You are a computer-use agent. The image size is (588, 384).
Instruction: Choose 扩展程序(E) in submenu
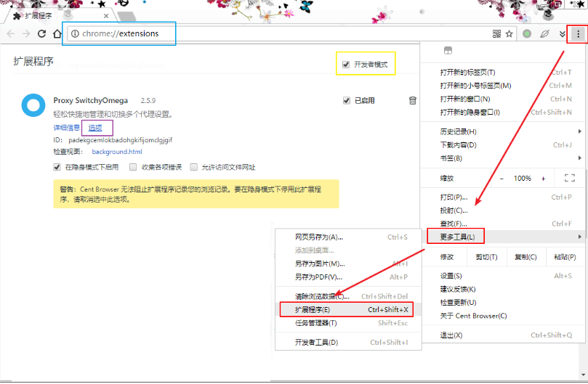point(348,310)
